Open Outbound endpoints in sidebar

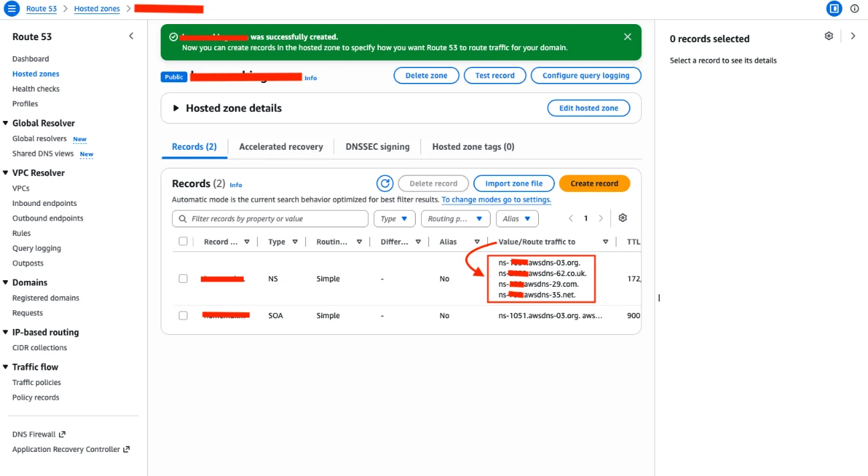[48, 218]
